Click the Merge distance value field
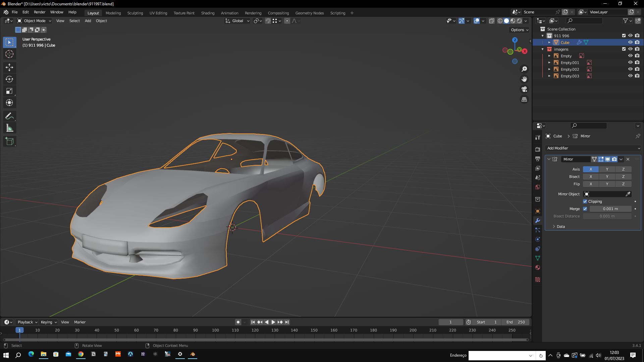Image resolution: width=644 pixels, height=362 pixels. click(x=610, y=209)
